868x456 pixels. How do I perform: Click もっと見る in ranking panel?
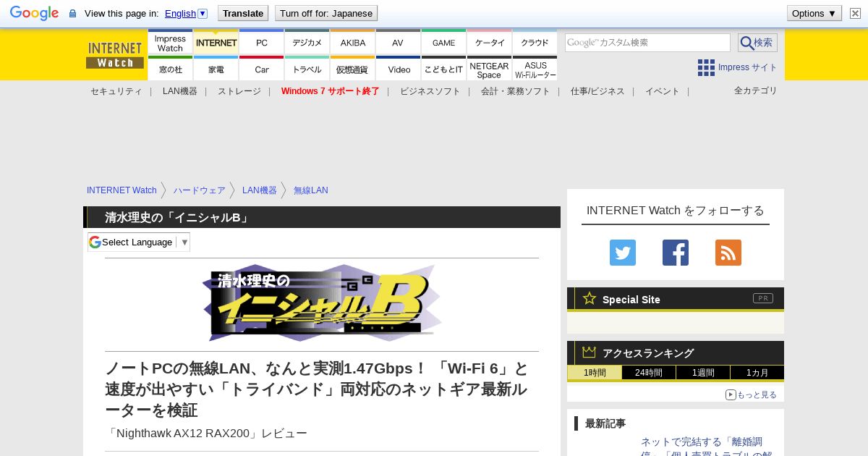pyautogui.click(x=752, y=394)
